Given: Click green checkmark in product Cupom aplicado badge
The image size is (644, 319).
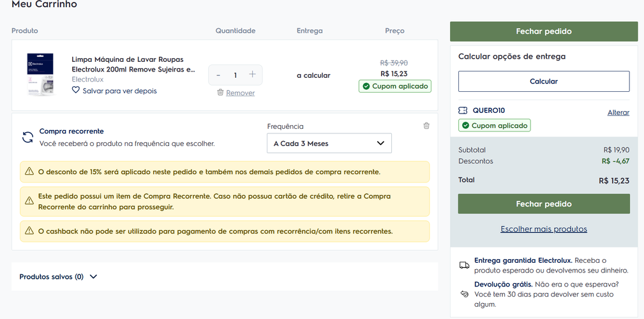Looking at the screenshot, I should coord(366,86).
